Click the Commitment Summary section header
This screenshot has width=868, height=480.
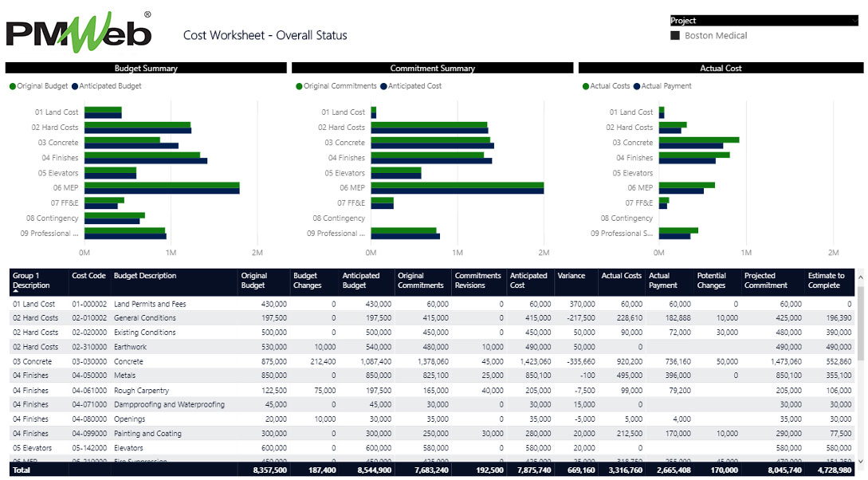click(434, 68)
